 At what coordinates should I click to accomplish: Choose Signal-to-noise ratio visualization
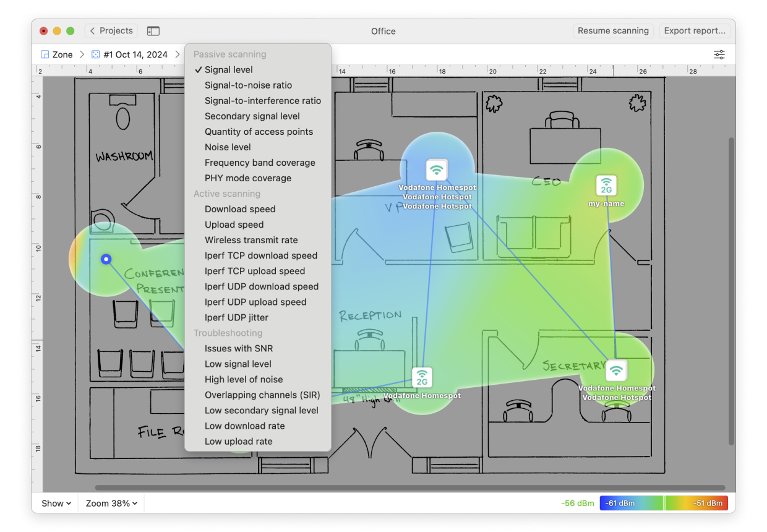(248, 85)
